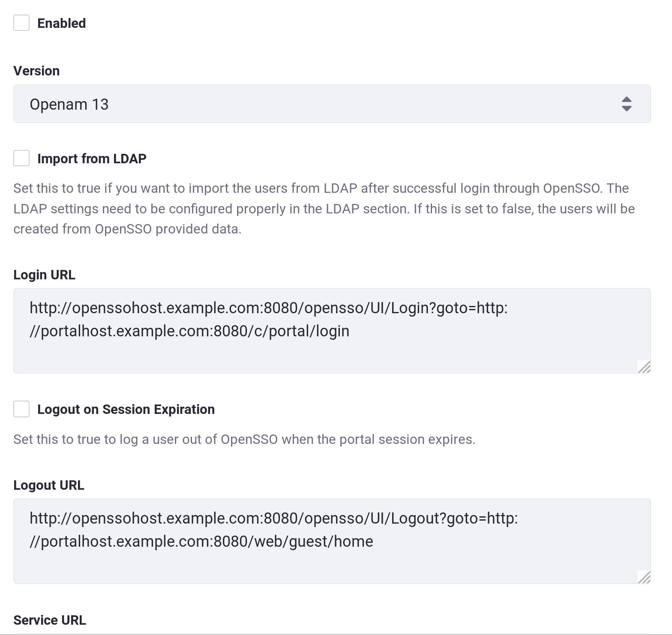
Task: Click the Import from LDAP label text
Action: 92,159
